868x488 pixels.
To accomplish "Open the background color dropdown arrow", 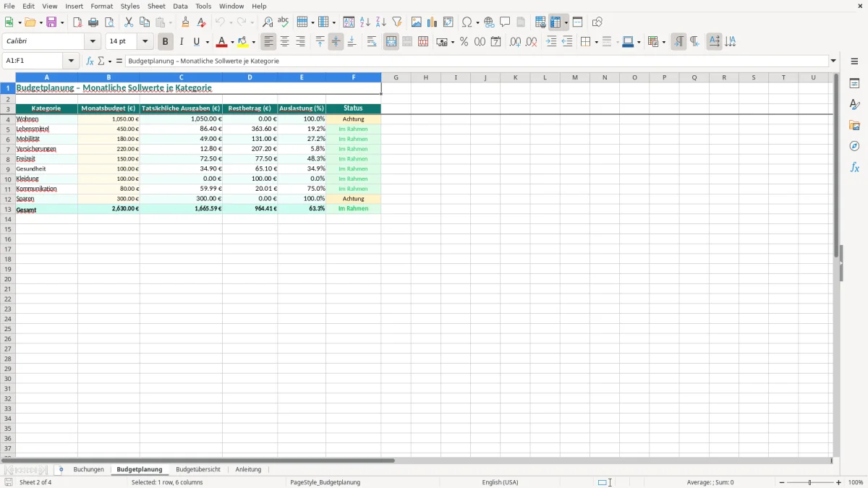I will point(254,42).
